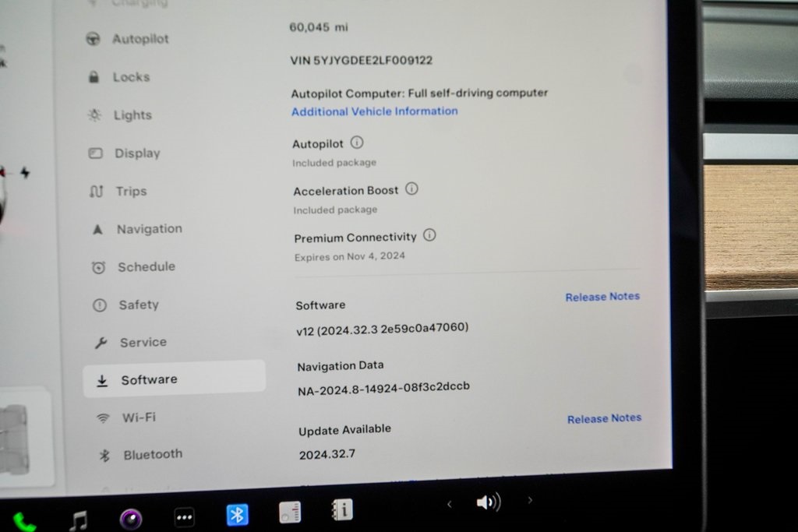Switch to Navigation settings
Screen dimensions: 798x532
(x=148, y=229)
